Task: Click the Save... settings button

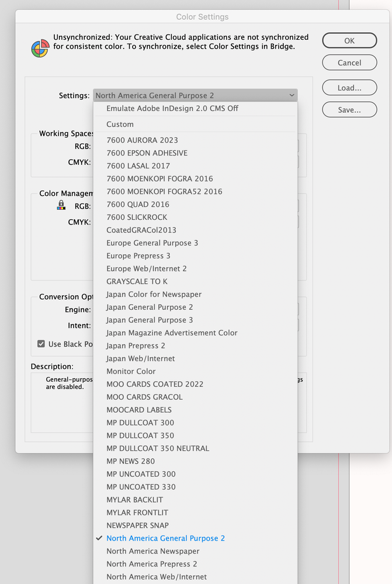Action: 349,110
